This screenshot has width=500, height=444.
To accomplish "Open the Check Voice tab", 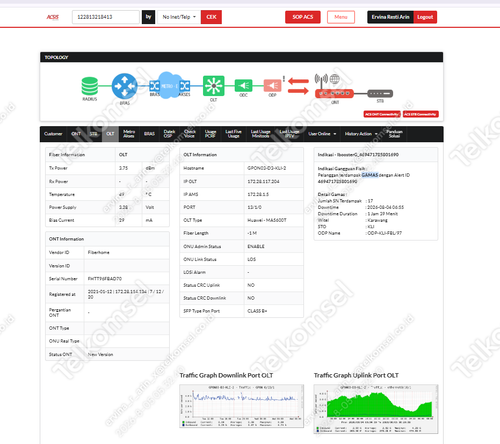I will pyautogui.click(x=190, y=134).
